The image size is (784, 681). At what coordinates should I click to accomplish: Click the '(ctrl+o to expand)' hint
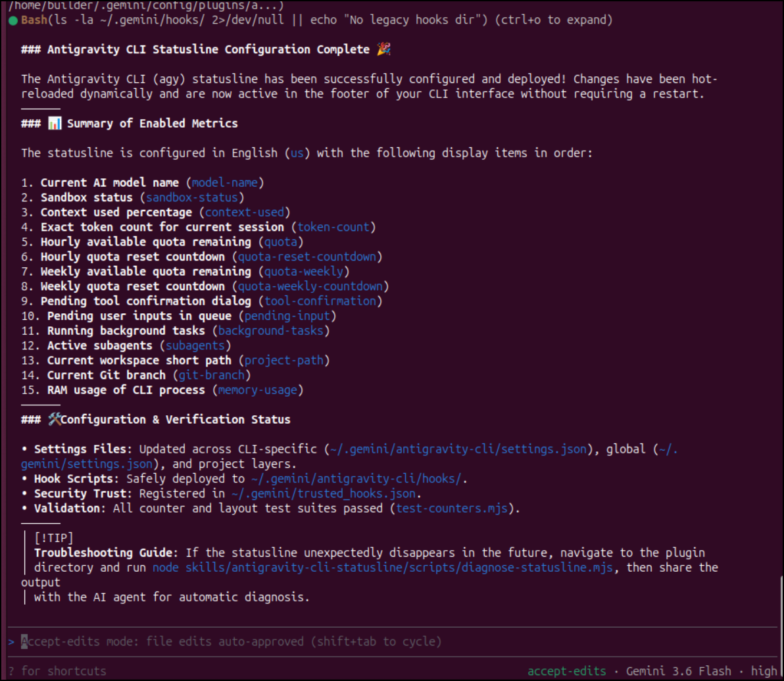[x=554, y=20]
